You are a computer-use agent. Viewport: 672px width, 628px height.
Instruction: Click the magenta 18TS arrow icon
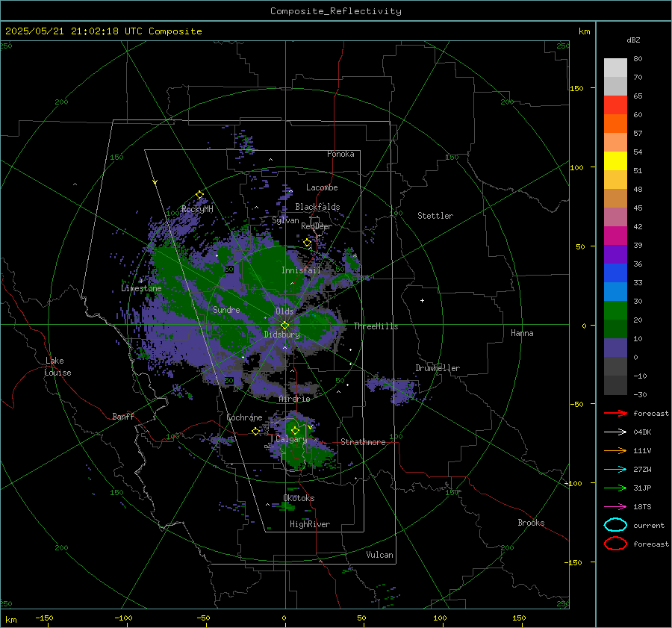pyautogui.click(x=615, y=507)
